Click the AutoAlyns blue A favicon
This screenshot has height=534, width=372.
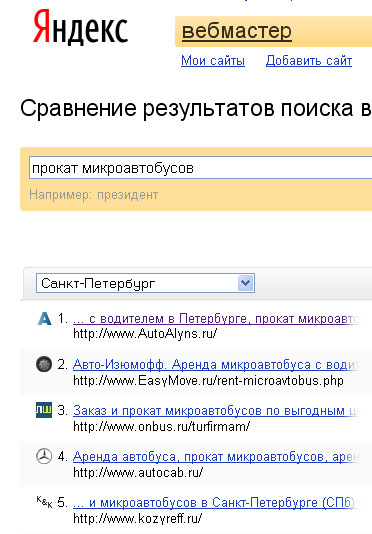44,319
